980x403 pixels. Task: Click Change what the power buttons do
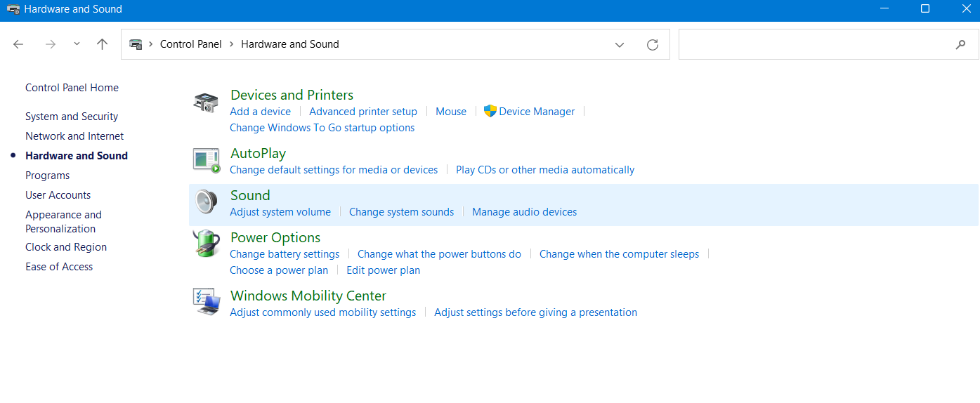439,254
